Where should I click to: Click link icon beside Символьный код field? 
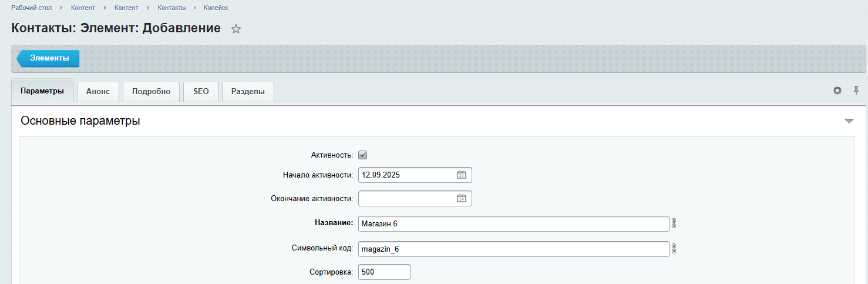(674, 249)
